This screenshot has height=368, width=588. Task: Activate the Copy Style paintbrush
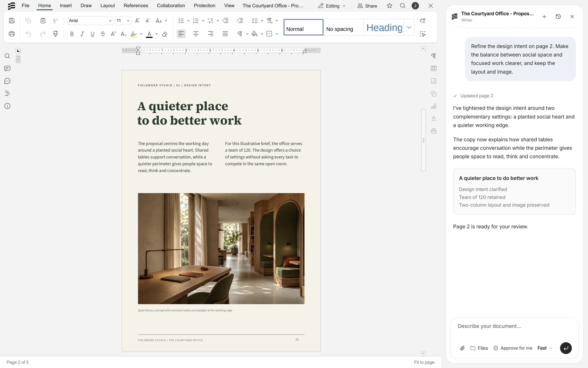click(56, 34)
